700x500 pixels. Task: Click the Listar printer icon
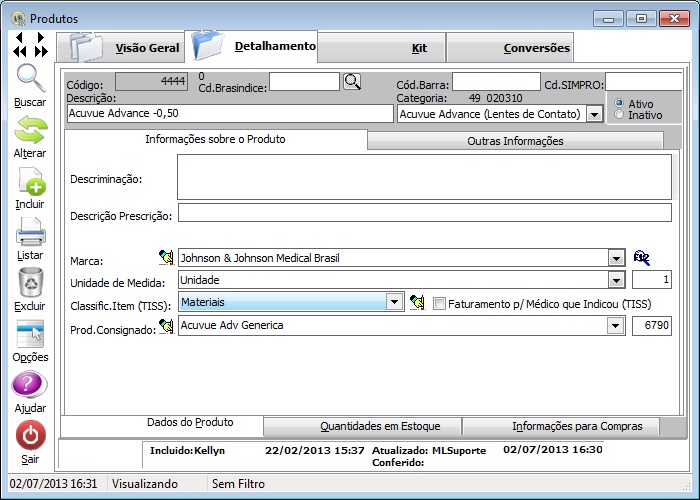pyautogui.click(x=30, y=233)
